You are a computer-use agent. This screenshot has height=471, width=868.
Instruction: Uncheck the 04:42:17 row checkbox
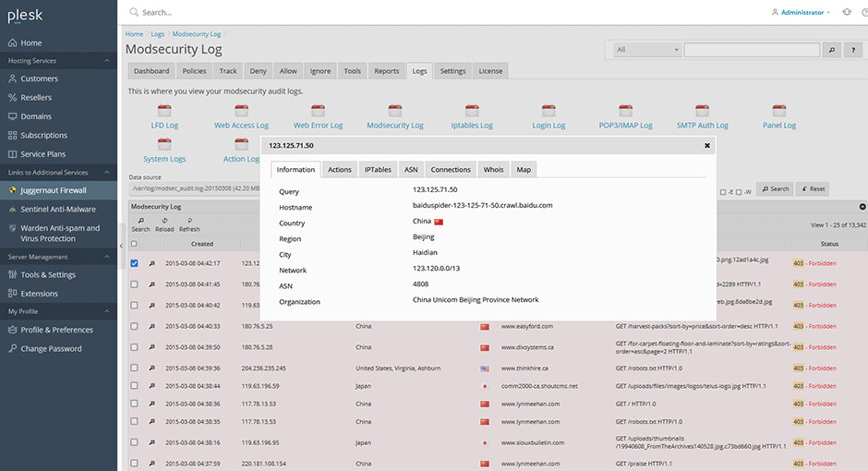coord(134,263)
